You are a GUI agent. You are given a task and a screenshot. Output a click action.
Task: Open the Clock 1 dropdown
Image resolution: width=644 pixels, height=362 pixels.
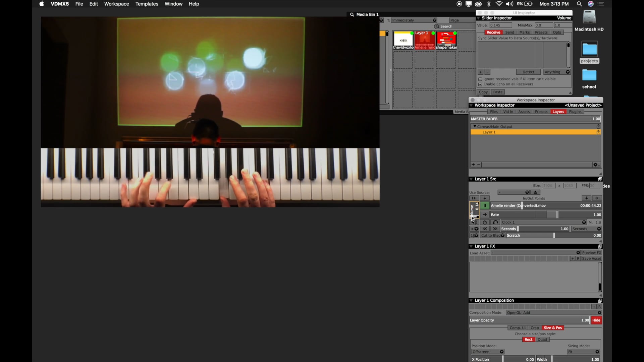543,222
